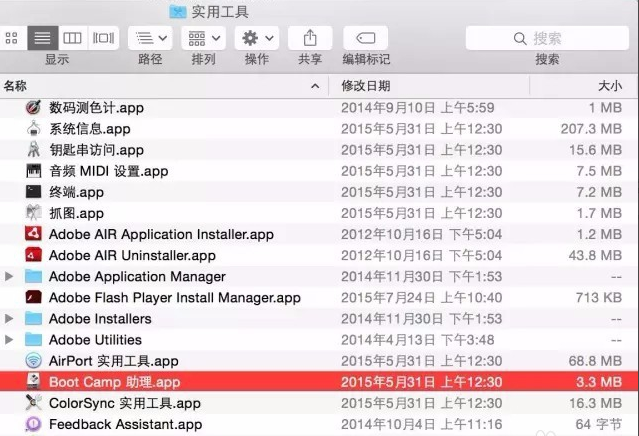Image resolution: width=639 pixels, height=436 pixels.
Task: Switch to list view mode
Action: 41,38
